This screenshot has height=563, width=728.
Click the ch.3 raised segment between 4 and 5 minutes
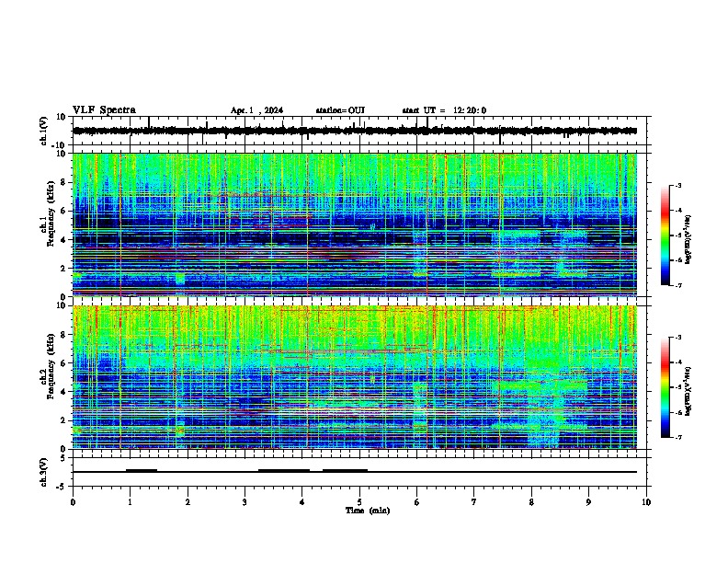(345, 470)
